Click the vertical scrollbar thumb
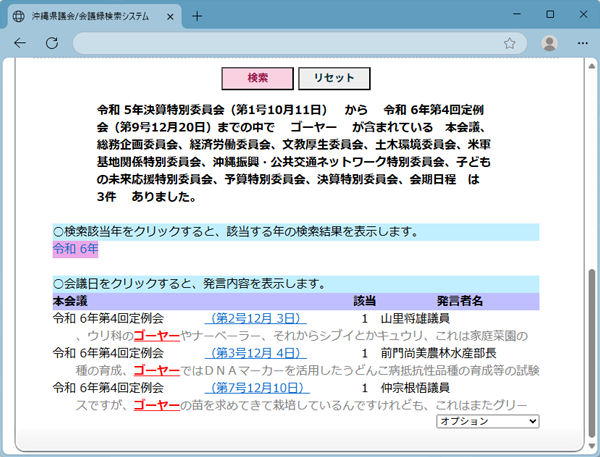The image size is (600, 457). pos(592,353)
